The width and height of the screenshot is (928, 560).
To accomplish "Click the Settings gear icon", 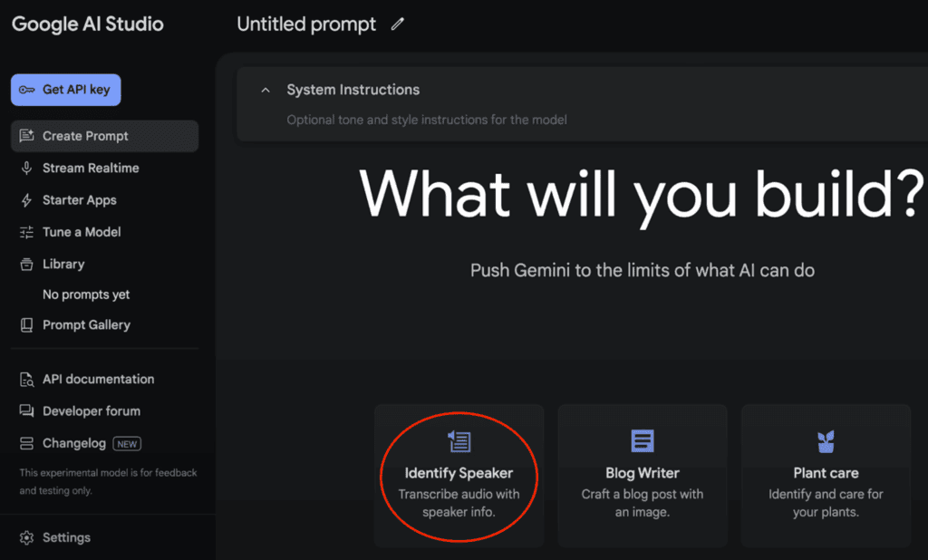I will click(x=26, y=537).
